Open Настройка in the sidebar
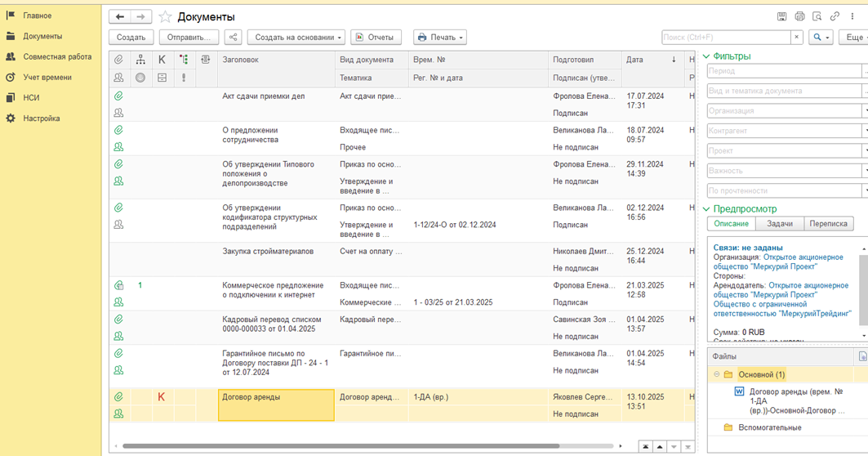This screenshot has width=868, height=456. [x=41, y=118]
